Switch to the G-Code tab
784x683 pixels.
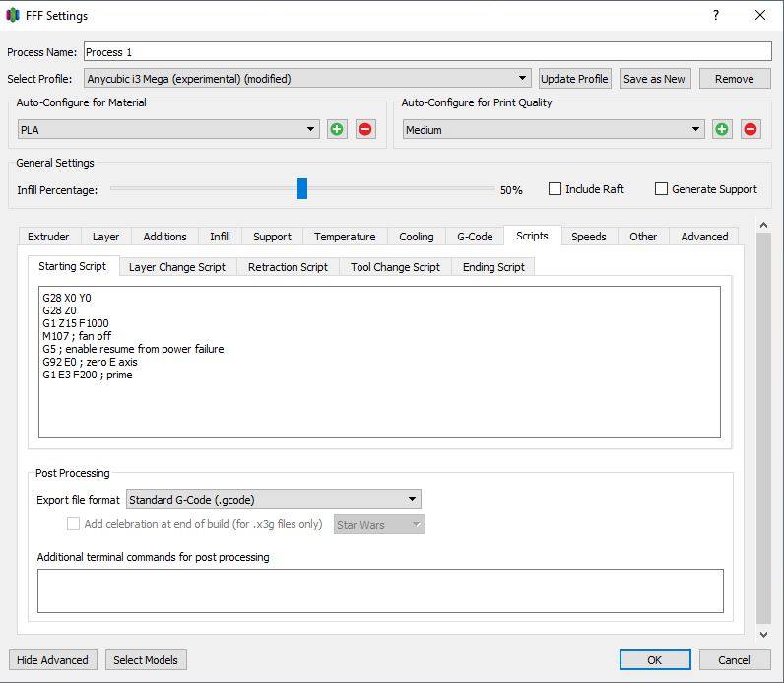(475, 237)
